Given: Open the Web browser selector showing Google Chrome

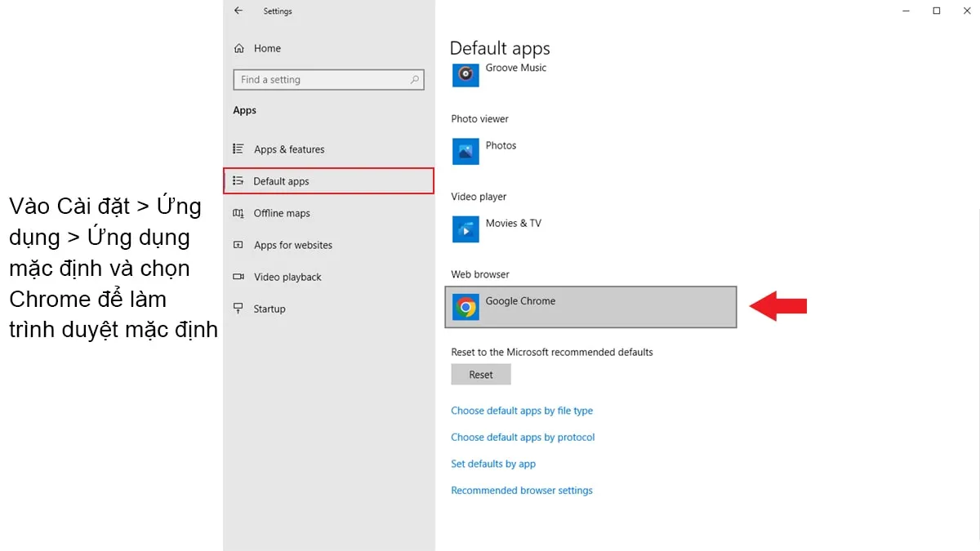Looking at the screenshot, I should click(590, 308).
